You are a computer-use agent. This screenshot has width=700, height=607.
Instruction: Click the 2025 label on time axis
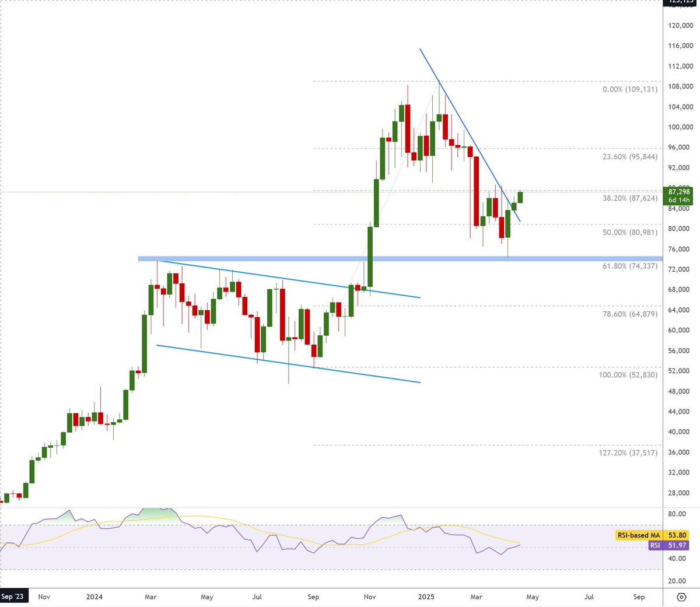point(426,597)
